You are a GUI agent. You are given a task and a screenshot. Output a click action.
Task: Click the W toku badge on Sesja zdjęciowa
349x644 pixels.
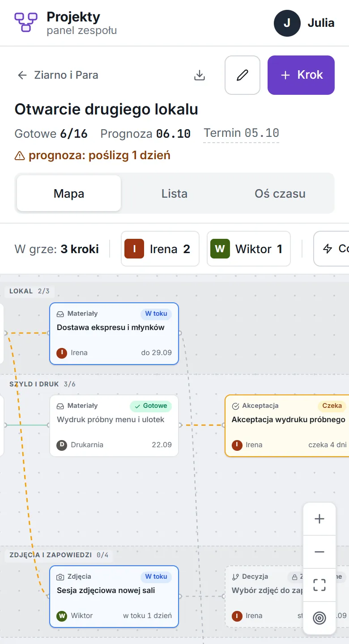(156, 576)
